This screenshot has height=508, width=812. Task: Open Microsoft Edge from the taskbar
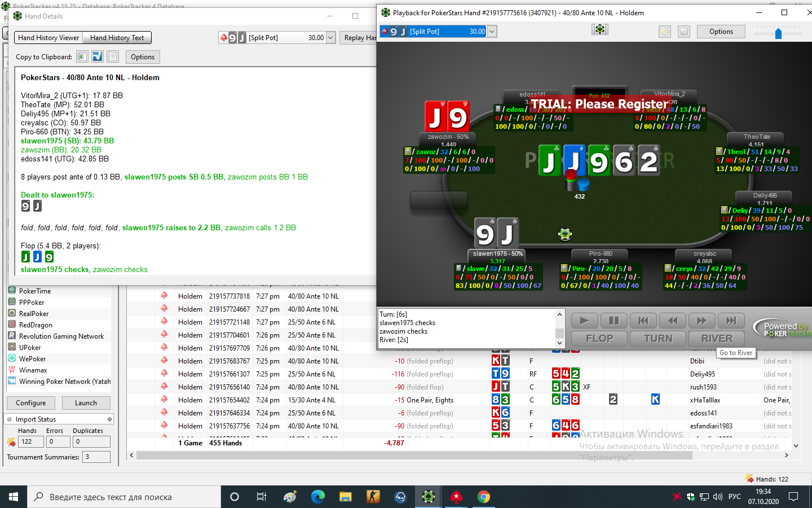tap(318, 497)
